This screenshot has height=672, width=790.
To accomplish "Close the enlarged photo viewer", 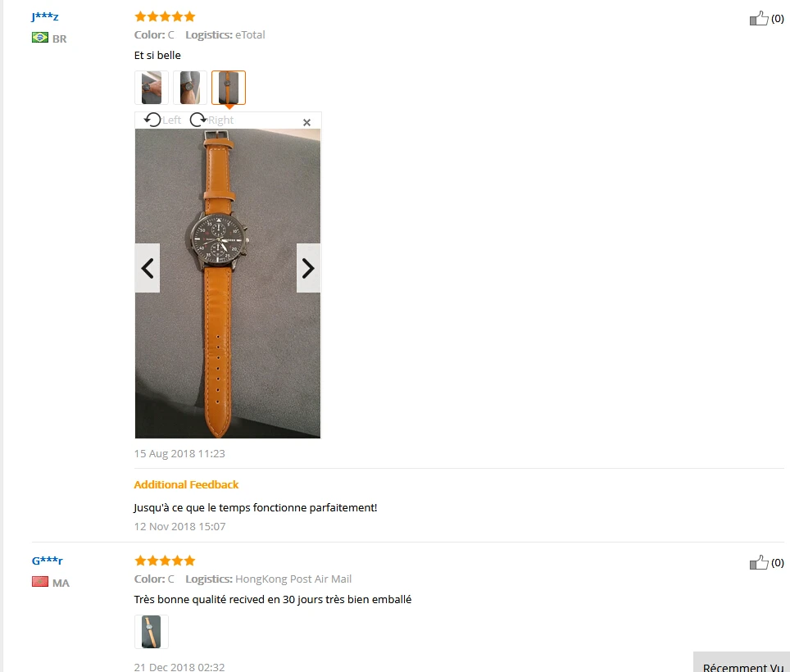I will tap(306, 122).
